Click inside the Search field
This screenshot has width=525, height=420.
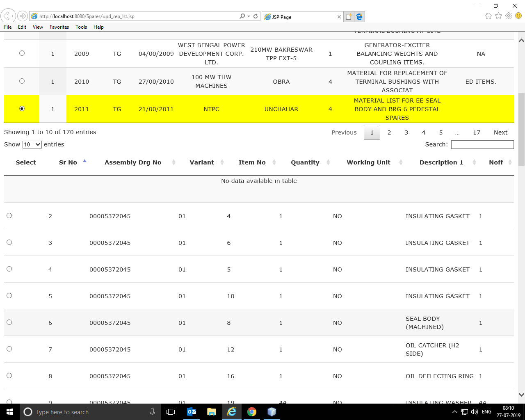[482, 144]
